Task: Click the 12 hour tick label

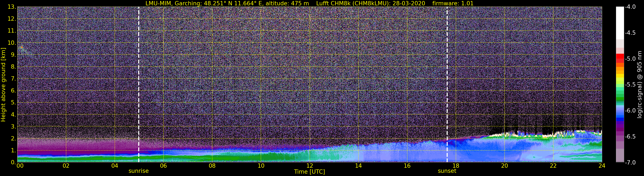Action: pyautogui.click(x=310, y=166)
